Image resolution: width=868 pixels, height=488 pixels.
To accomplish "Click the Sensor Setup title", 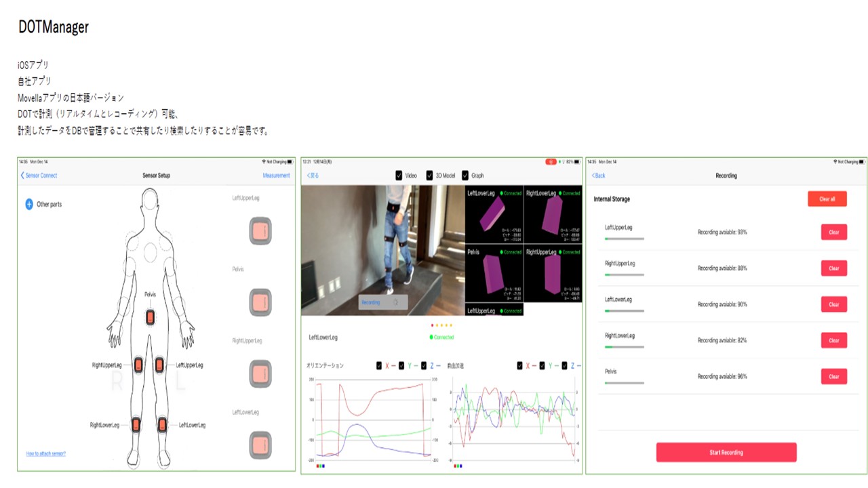I will 156,176.
